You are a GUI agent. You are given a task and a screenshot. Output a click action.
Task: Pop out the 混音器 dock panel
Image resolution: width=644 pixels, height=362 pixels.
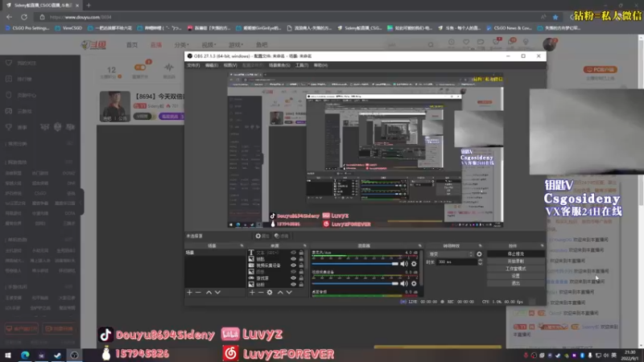[x=419, y=246]
